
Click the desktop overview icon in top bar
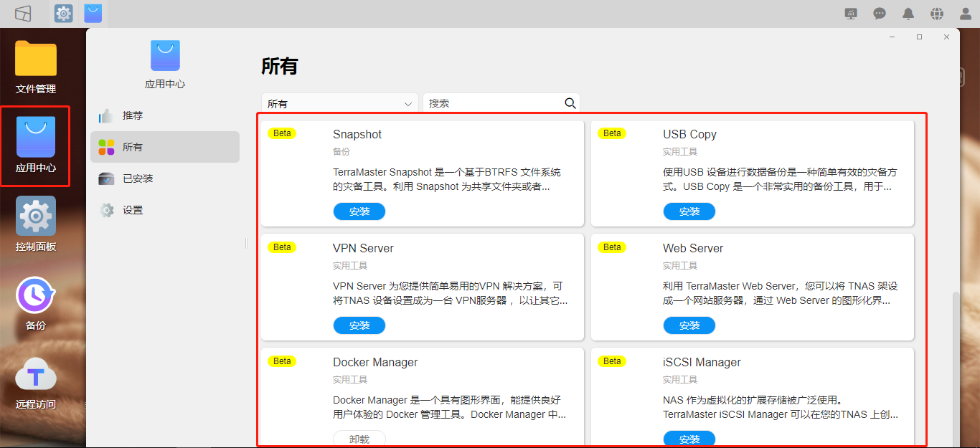pyautogui.click(x=24, y=13)
